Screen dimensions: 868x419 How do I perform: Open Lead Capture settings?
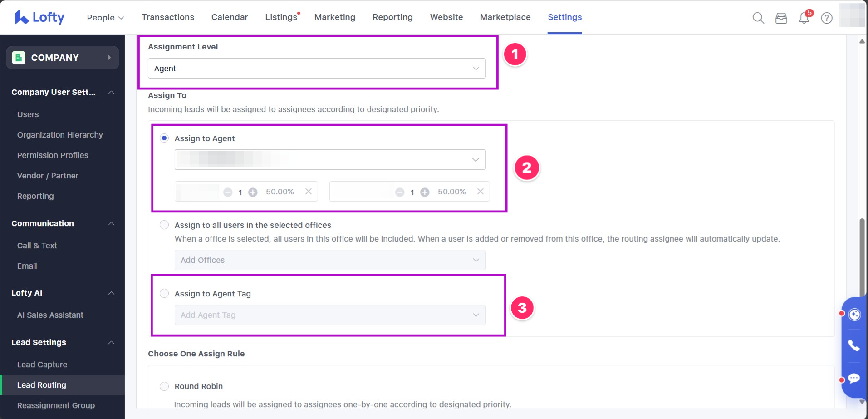click(x=42, y=365)
